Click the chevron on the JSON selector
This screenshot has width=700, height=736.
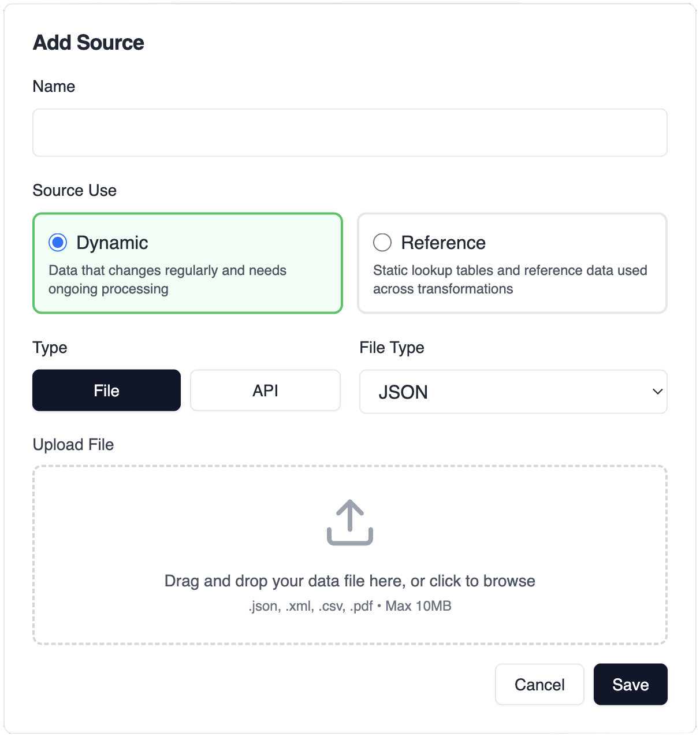coord(656,392)
